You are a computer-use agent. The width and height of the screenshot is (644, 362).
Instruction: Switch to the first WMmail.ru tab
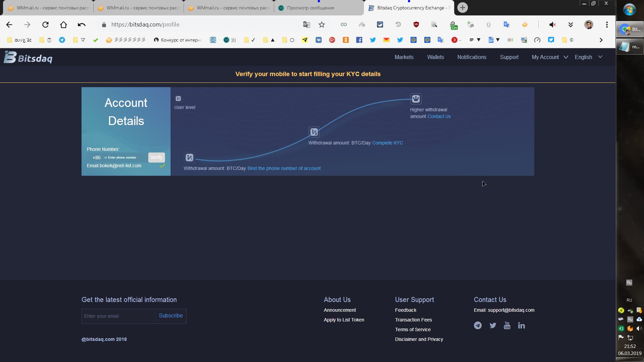[48, 8]
